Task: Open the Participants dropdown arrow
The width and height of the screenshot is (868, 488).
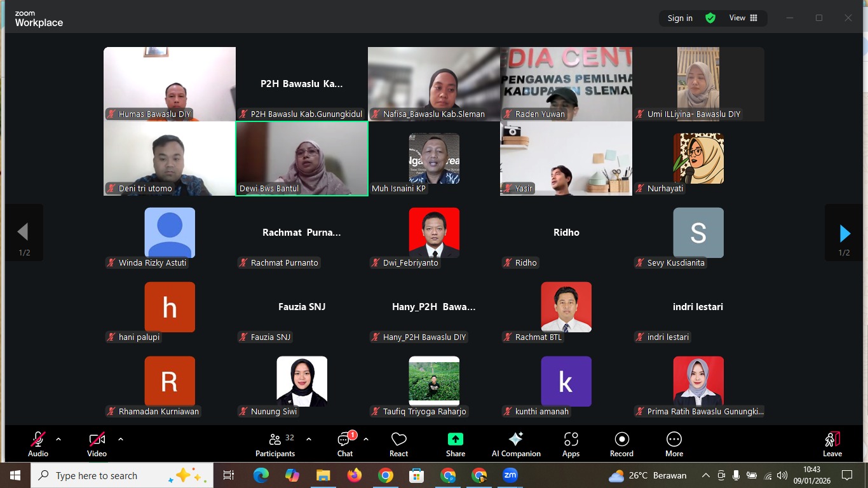Action: pos(309,438)
